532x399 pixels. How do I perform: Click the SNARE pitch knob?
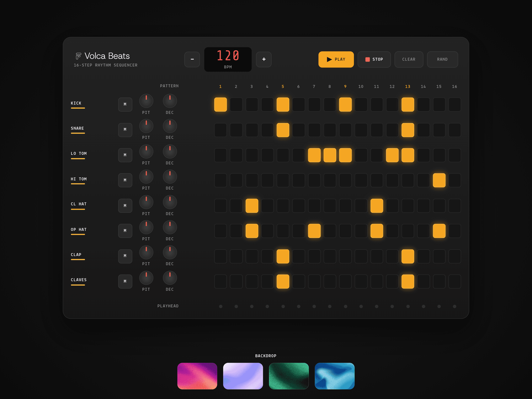(146, 126)
